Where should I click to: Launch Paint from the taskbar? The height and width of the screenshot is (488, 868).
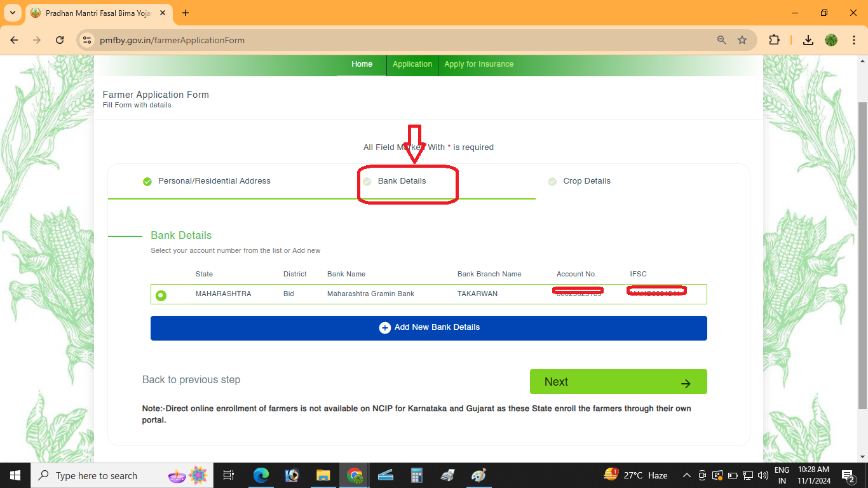(478, 475)
